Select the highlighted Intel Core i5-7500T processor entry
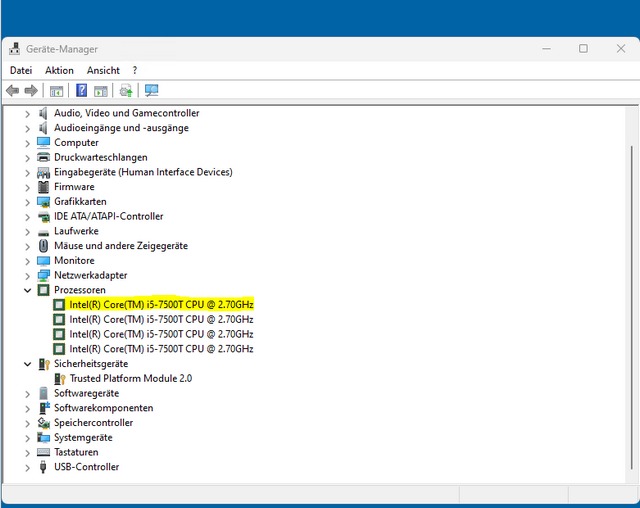The image size is (640, 508). click(161, 305)
